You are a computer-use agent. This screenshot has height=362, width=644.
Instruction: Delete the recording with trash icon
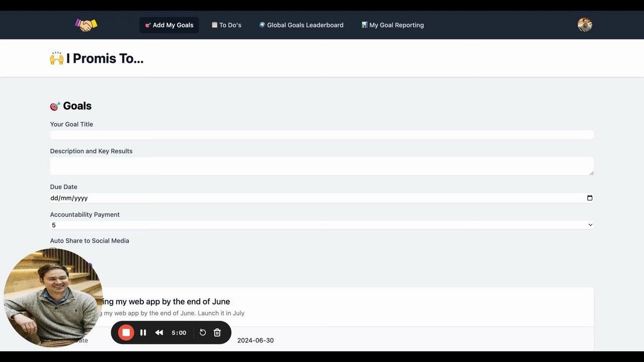coord(217,332)
